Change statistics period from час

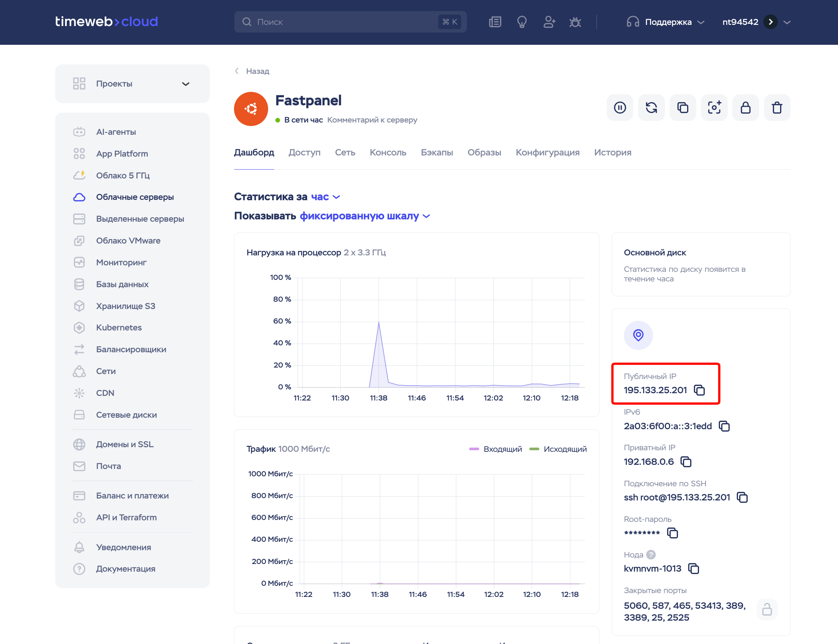pyautogui.click(x=325, y=197)
